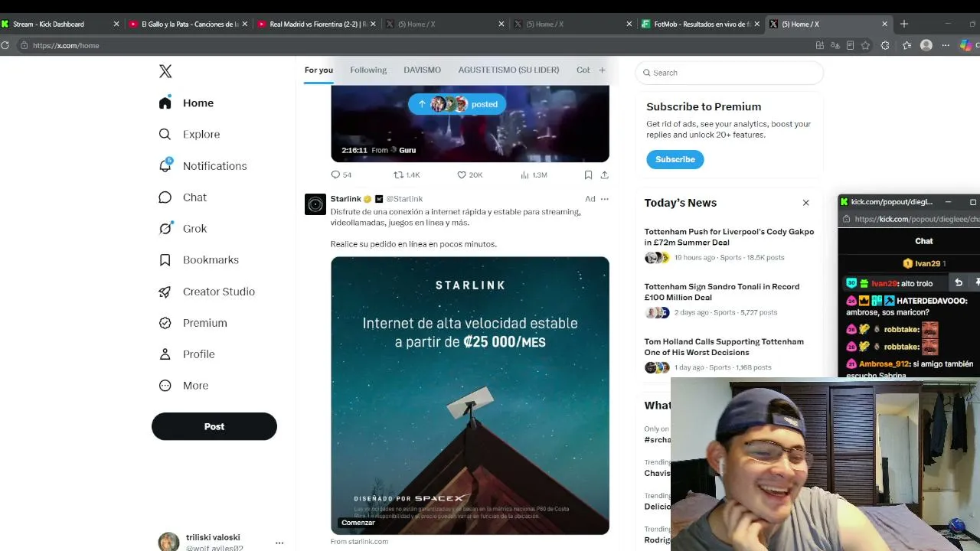Open Explore in the X sidebar
Viewport: 980px width, 551px height.
[189, 134]
